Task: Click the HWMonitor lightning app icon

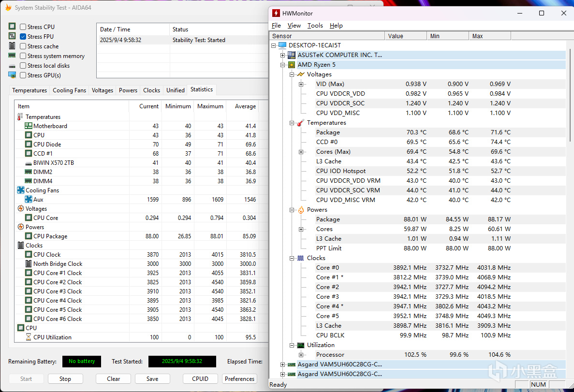Action: 276,13
